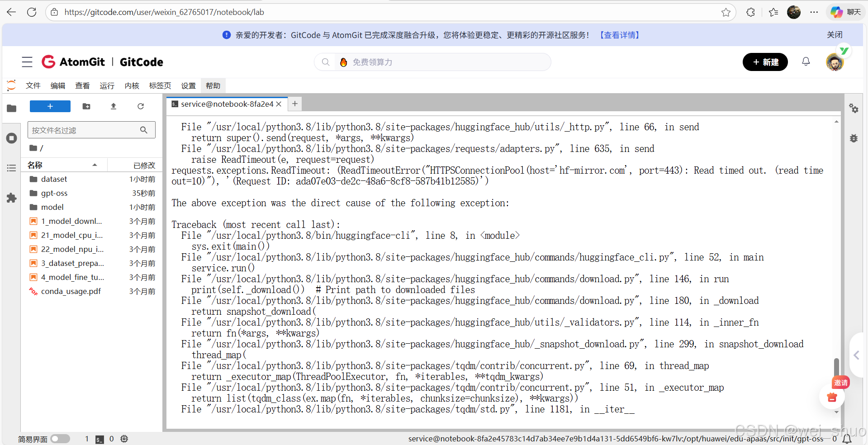
Task: Open the notification bell in the header
Action: (x=806, y=62)
